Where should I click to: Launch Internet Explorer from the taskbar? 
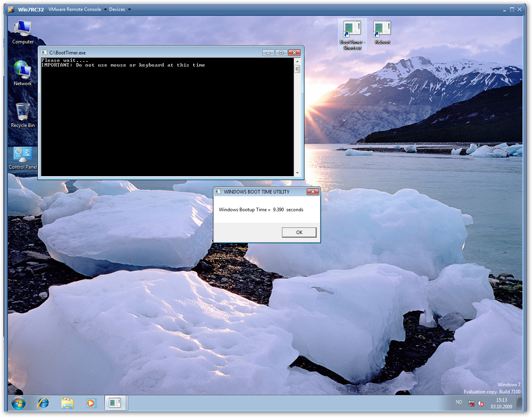(x=43, y=403)
